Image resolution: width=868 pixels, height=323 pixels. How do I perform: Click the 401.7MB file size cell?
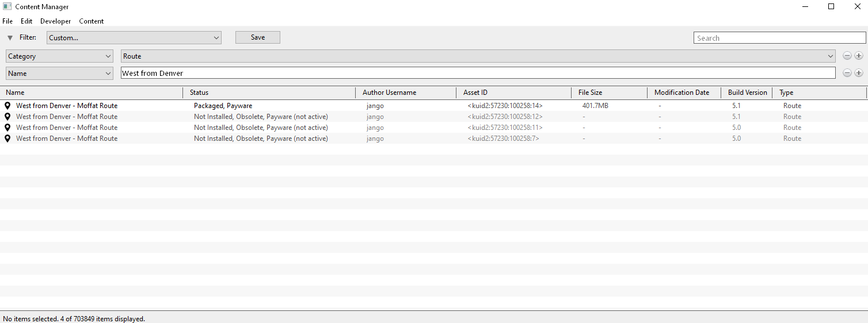595,106
